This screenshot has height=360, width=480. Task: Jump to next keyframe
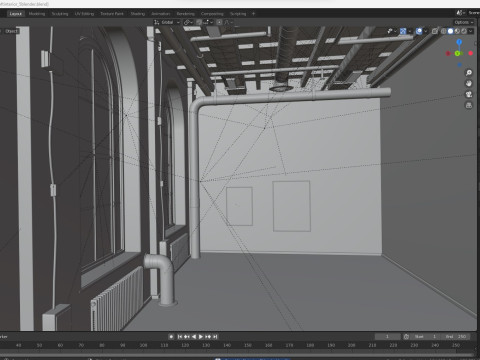[208, 337]
